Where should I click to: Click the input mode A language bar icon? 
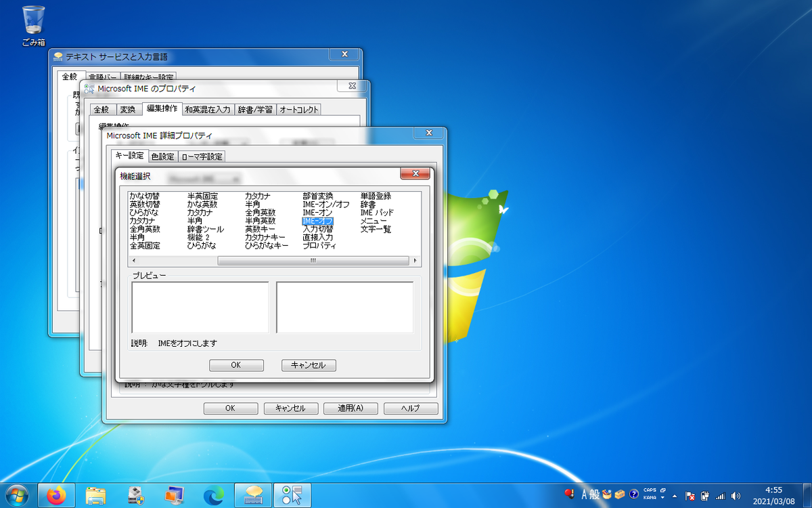(x=584, y=494)
